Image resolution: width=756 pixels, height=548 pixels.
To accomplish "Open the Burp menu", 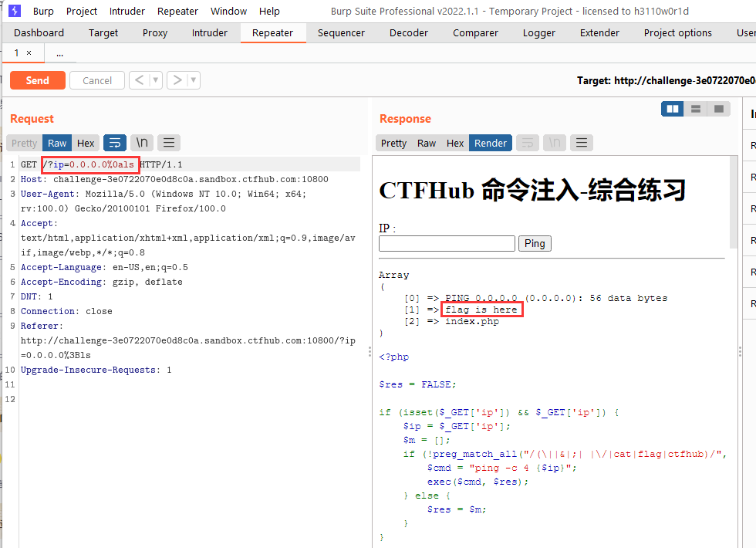I will tap(43, 11).
